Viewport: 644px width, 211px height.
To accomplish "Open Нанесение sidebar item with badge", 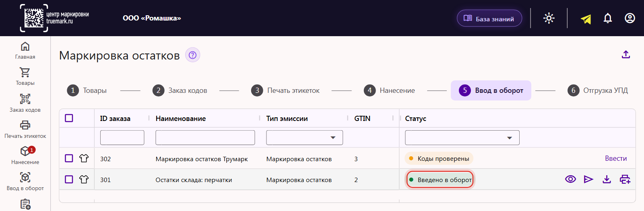I will [x=25, y=156].
